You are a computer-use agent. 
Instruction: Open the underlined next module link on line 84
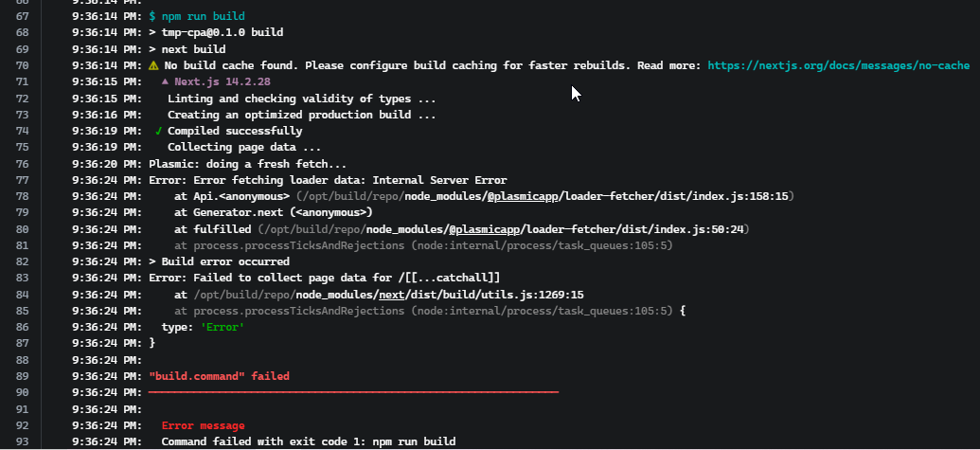point(392,295)
